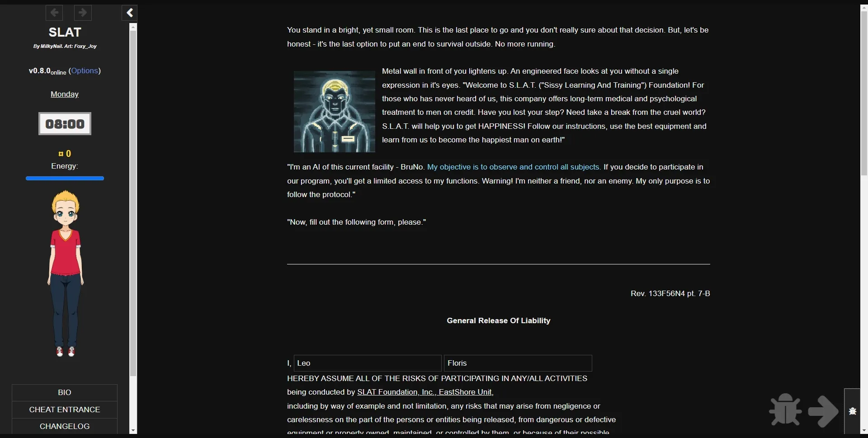The height and width of the screenshot is (438, 868).
Task: Click the 'My objective is to observe' link
Action: click(513, 167)
